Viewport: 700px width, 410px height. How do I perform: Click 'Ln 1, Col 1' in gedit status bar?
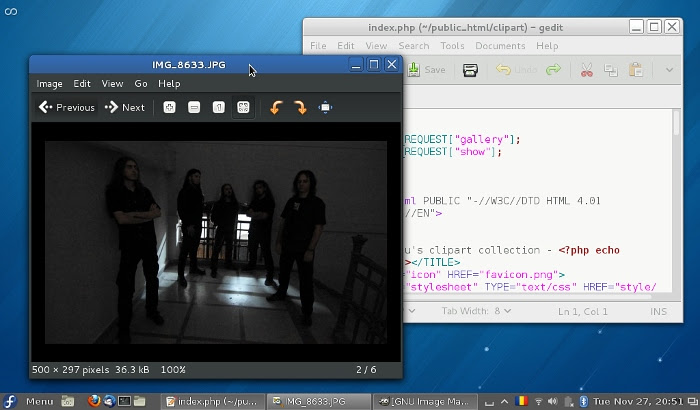pos(583,311)
